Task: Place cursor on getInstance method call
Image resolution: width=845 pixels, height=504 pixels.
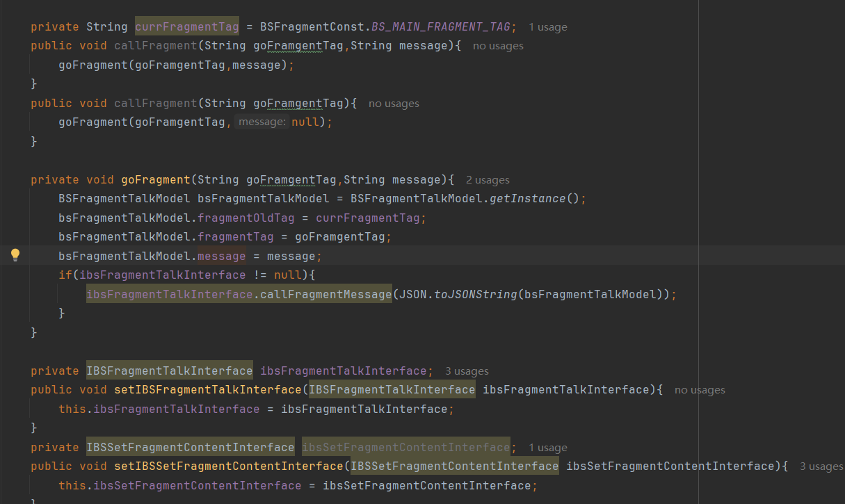Action: [528, 199]
